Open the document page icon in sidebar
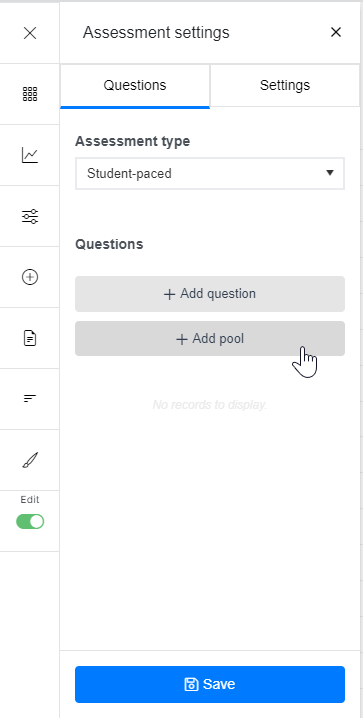 pyautogui.click(x=30, y=338)
